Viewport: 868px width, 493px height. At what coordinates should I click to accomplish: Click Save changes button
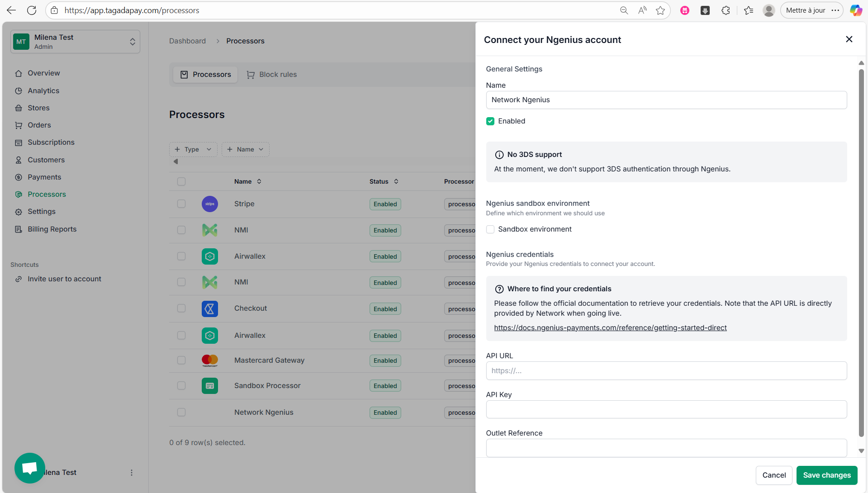point(827,475)
